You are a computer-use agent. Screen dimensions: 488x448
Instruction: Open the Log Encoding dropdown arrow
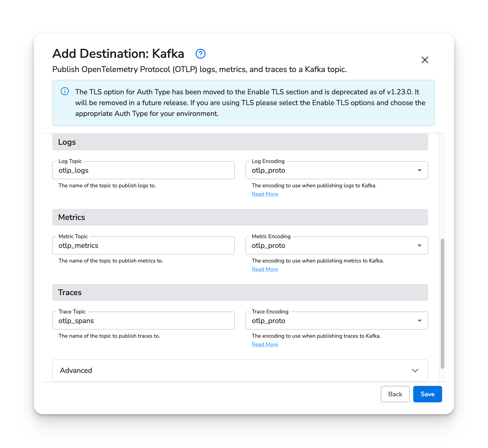coord(419,170)
